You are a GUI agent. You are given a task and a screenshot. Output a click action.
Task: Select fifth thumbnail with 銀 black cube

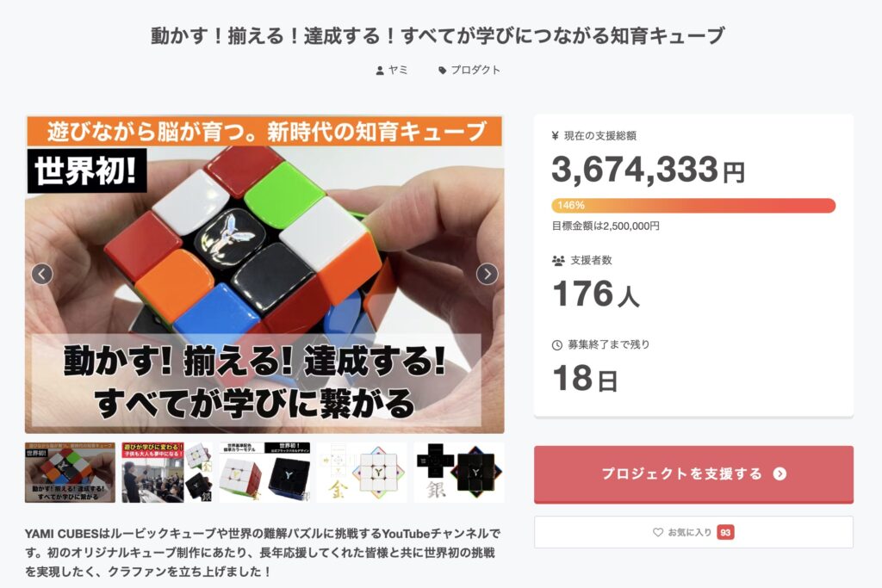459,472
